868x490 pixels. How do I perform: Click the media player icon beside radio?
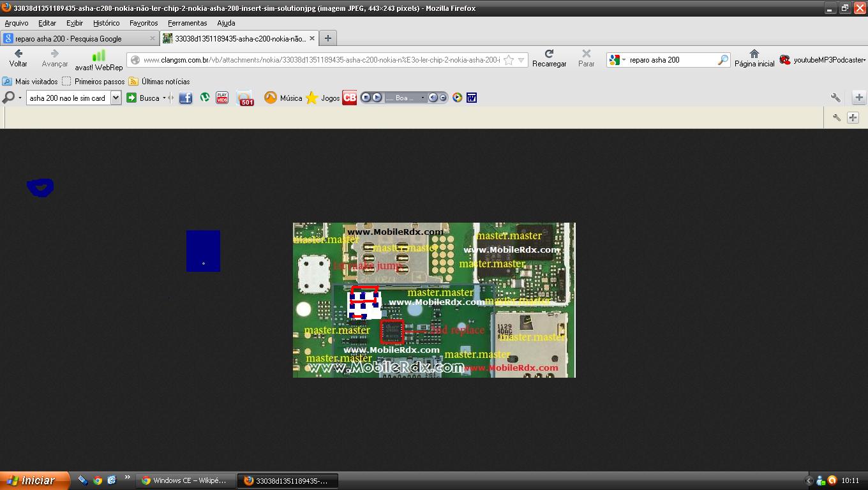coord(457,98)
